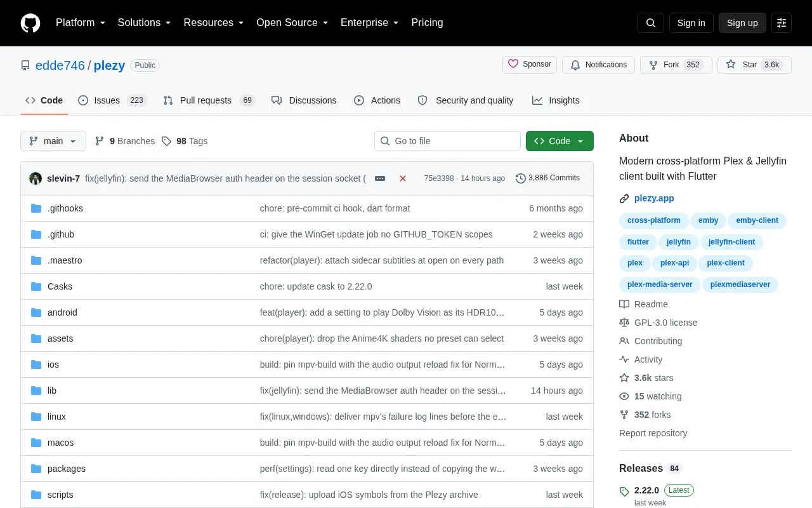812x508 pixels.
Task: Open the main branch selector
Action: [x=53, y=141]
